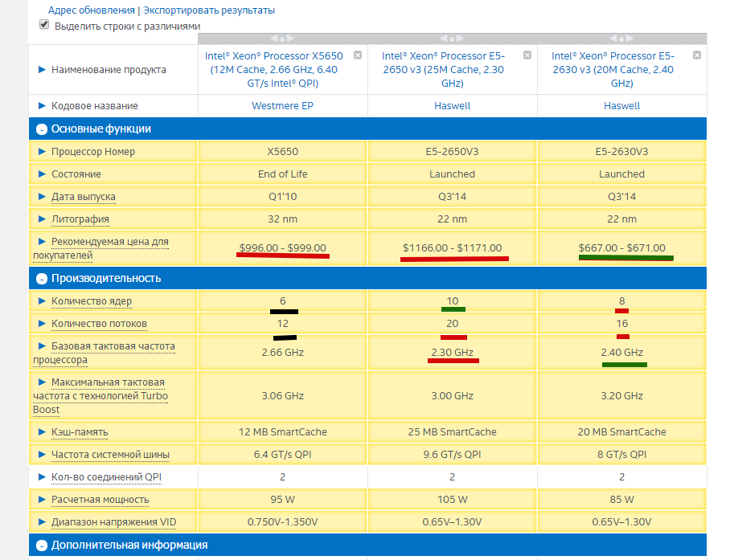Collapse the Производительность section
This screenshot has width=730, height=560.
coord(40,279)
